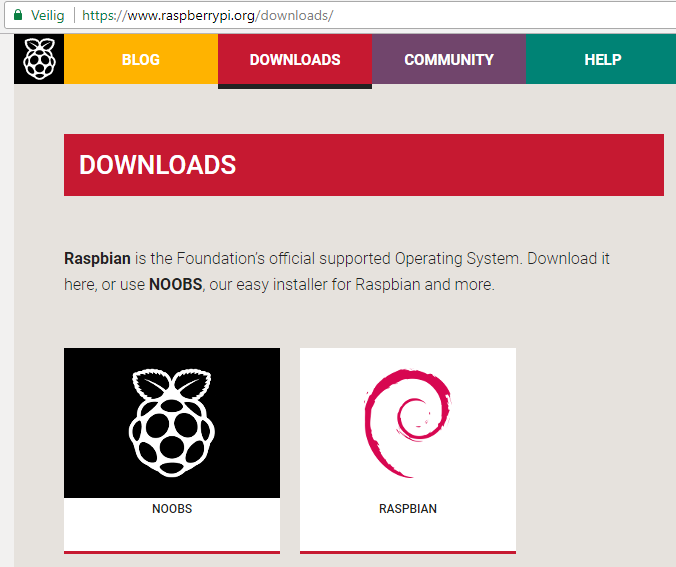Click the green padlock security icon

click(18, 15)
